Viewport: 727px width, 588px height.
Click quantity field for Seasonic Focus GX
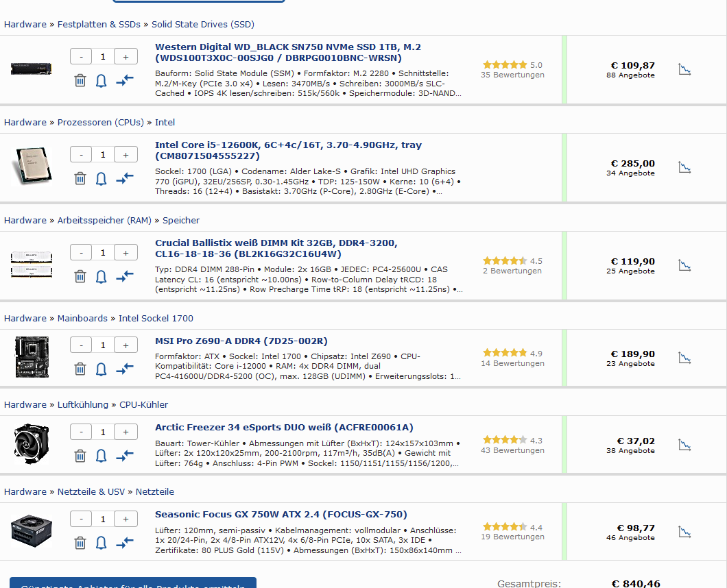pyautogui.click(x=103, y=519)
